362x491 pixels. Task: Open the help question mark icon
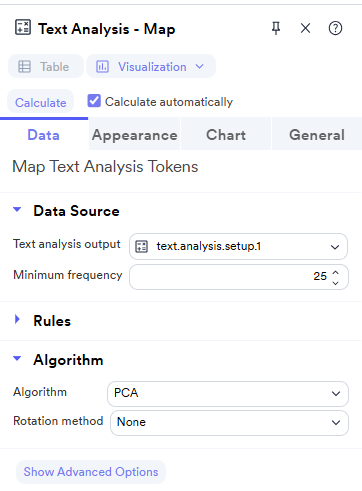(x=335, y=28)
